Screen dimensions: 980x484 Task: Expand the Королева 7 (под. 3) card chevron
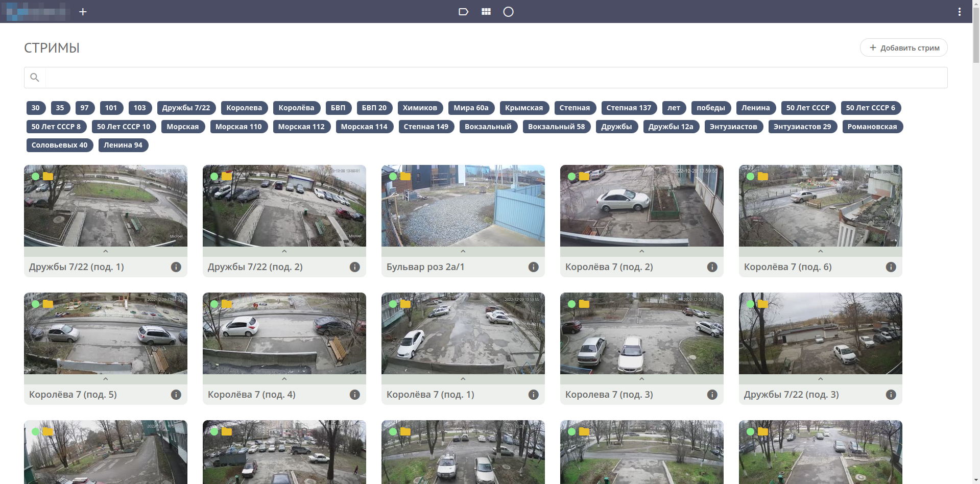642,379
